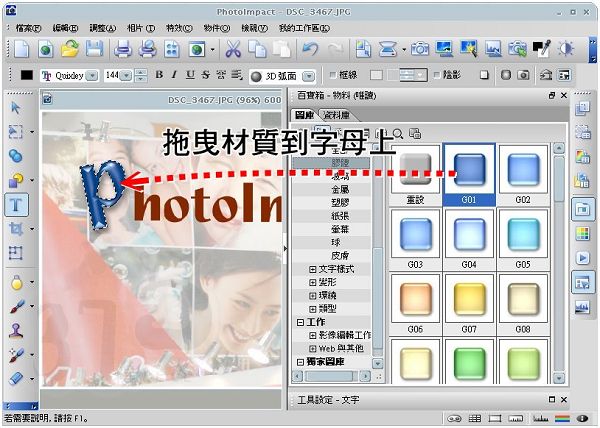Click the New document icon
The image size is (600, 428).
[21, 50]
